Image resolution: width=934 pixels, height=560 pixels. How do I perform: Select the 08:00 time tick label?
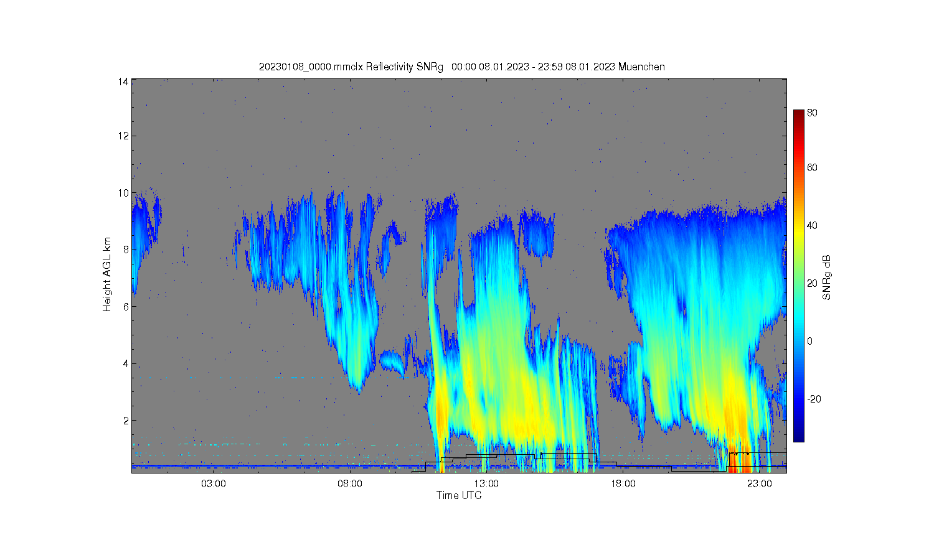(350, 484)
